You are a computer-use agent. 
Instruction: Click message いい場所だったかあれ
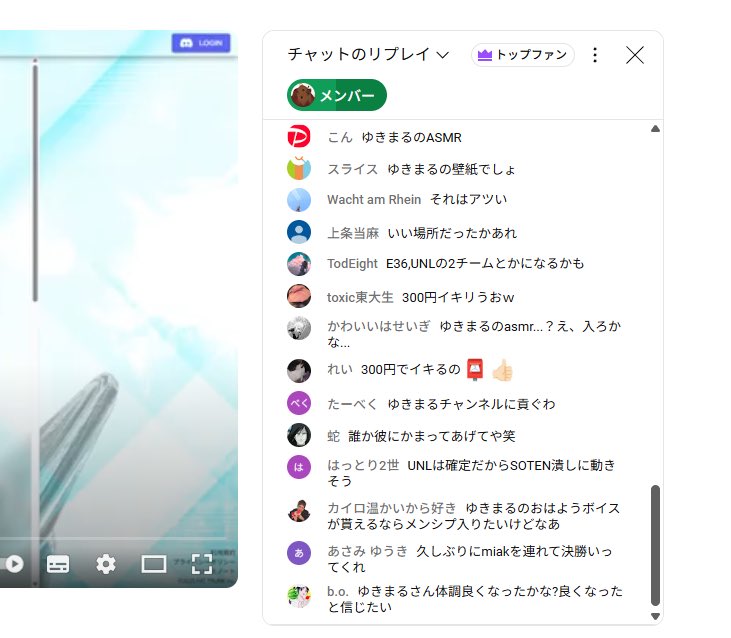[452, 233]
